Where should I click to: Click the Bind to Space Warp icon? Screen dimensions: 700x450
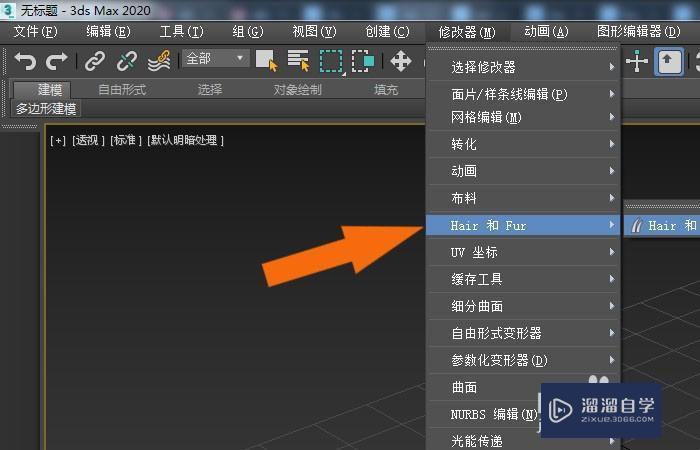pos(159,61)
